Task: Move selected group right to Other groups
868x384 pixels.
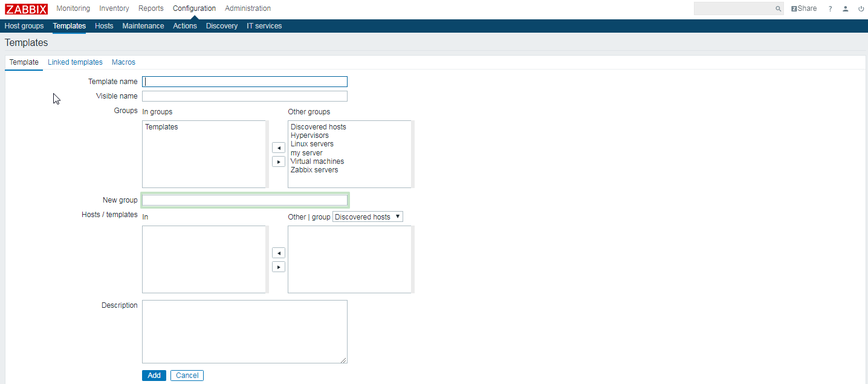Action: pos(279,161)
